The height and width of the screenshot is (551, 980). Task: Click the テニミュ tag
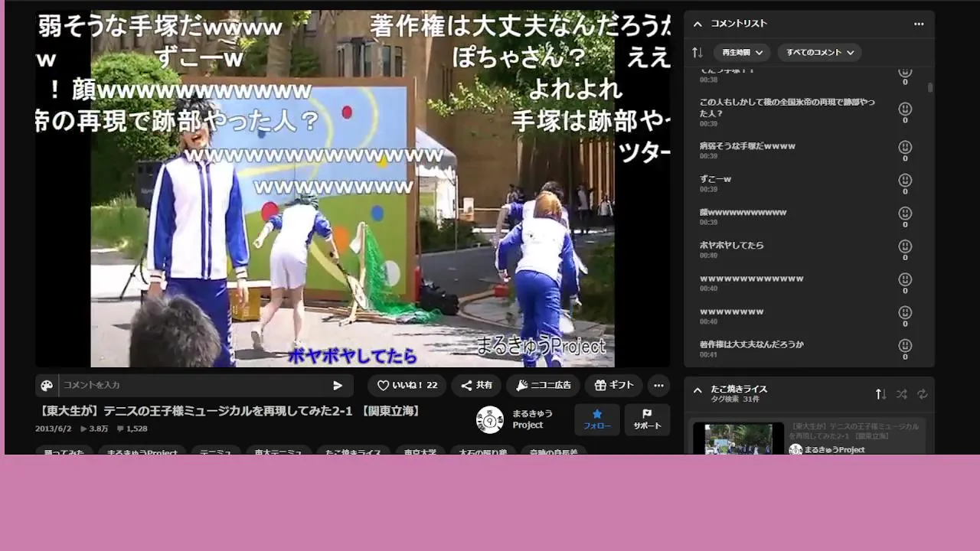pyautogui.click(x=215, y=452)
